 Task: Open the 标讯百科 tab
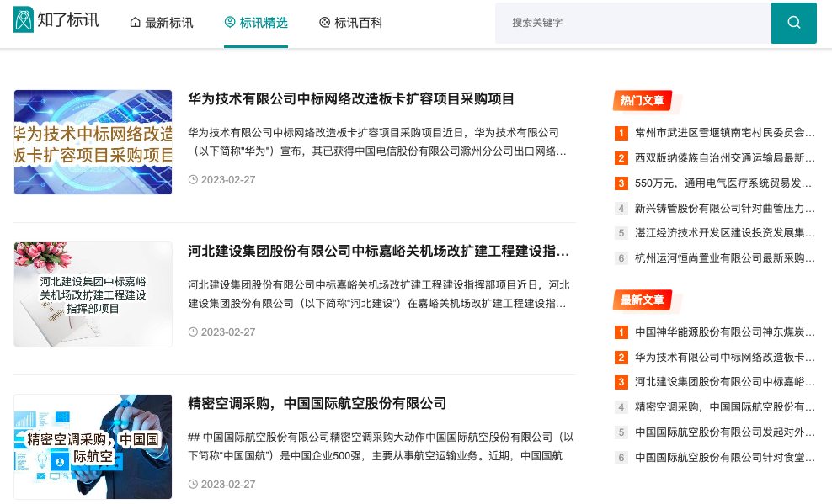coord(350,23)
